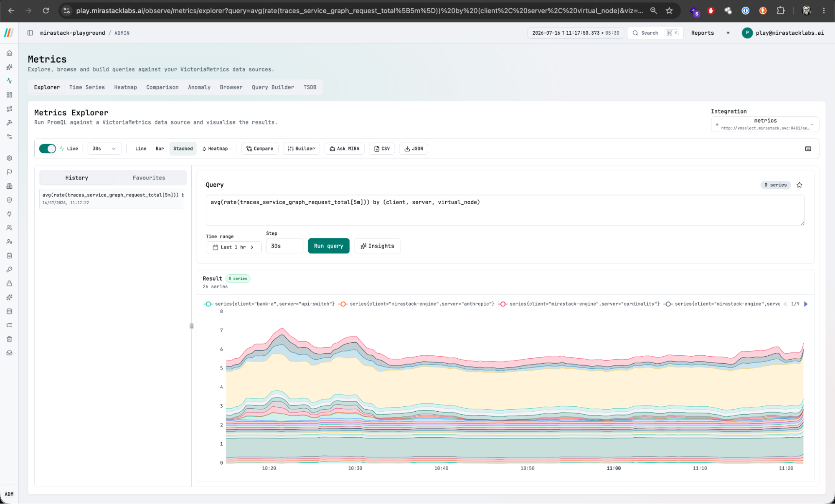
Task: Click the browser bookmark star icon
Action: click(669, 11)
